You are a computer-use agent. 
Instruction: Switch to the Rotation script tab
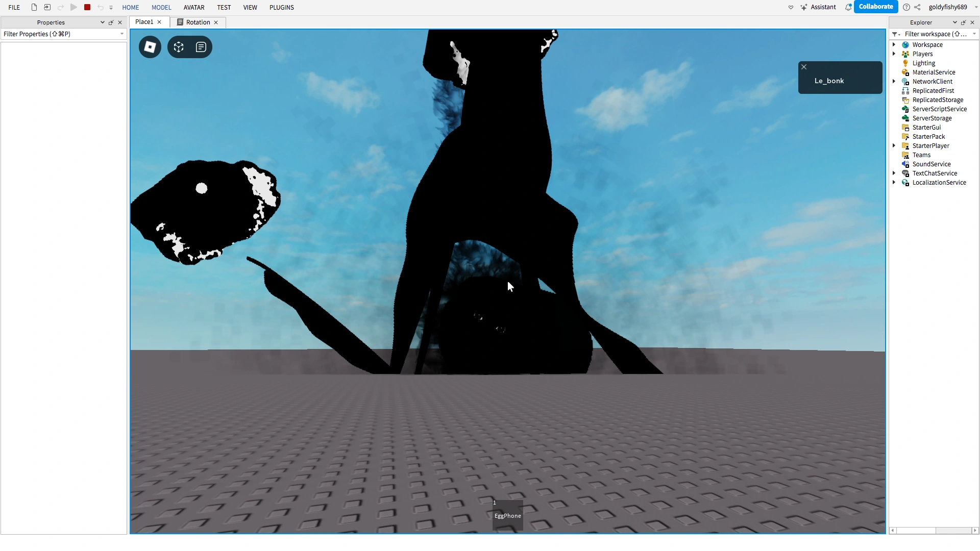pos(198,22)
